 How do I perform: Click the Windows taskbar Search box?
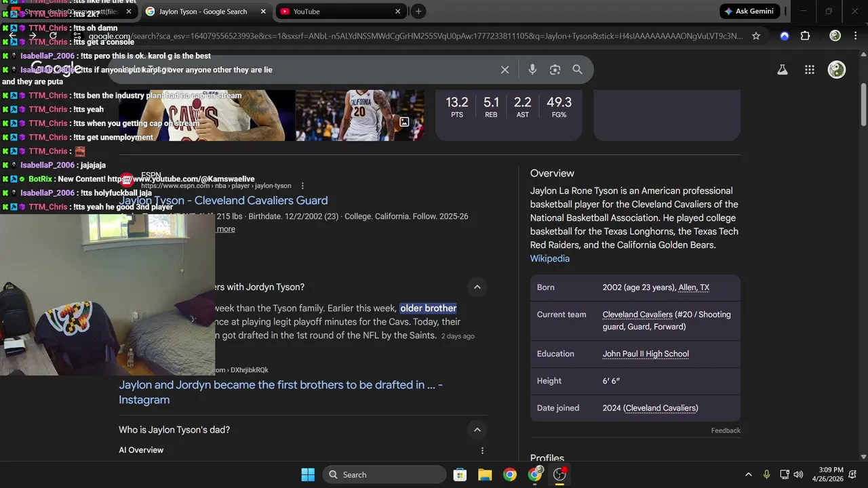coord(384,474)
